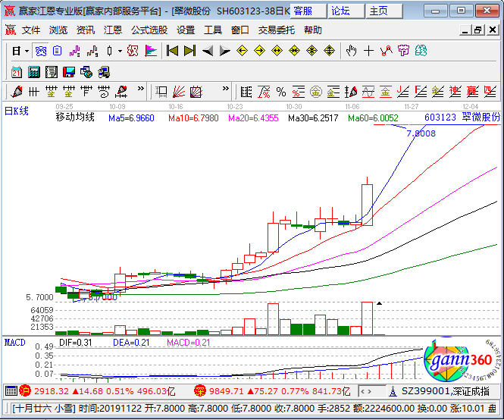504x420 pixels.
Task: Open the calendar 21 icon
Action: (x=17, y=72)
